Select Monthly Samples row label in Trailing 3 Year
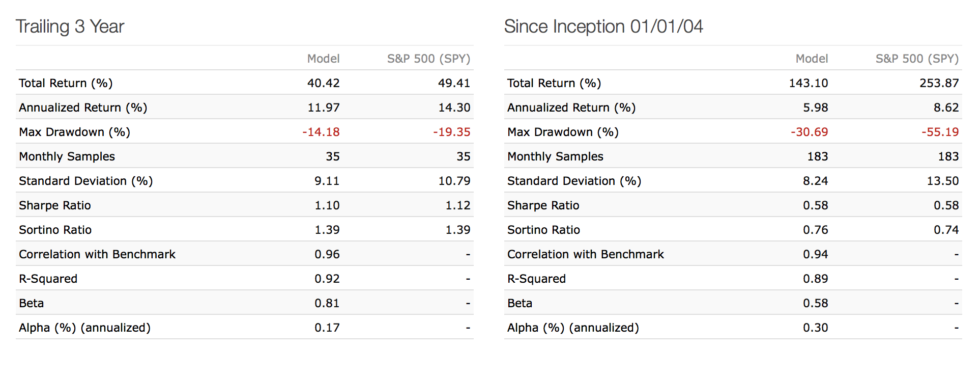Viewport: 980px width, 376px height. pos(67,156)
